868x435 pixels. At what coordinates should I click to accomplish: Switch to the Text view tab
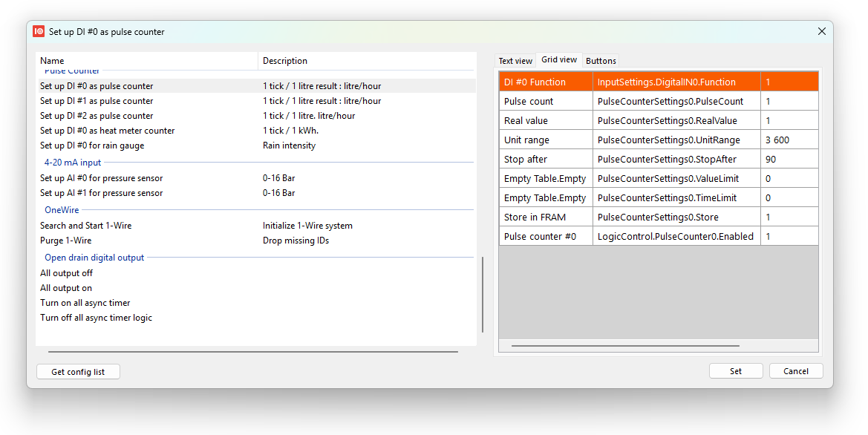[x=515, y=61]
